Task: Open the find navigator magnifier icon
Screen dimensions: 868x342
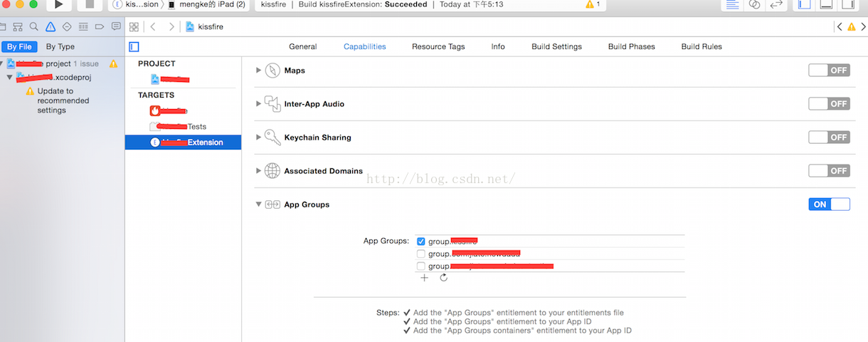Action: point(33,27)
